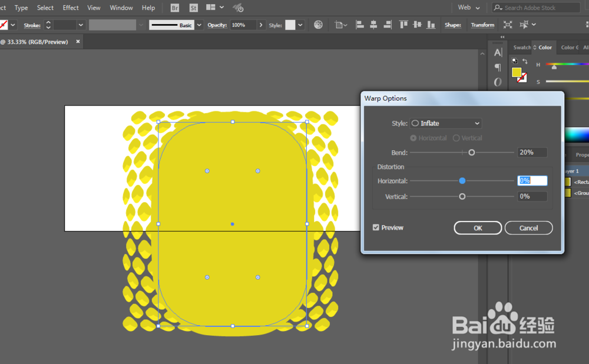Open the Help menu
The width and height of the screenshot is (589, 364).
click(148, 8)
